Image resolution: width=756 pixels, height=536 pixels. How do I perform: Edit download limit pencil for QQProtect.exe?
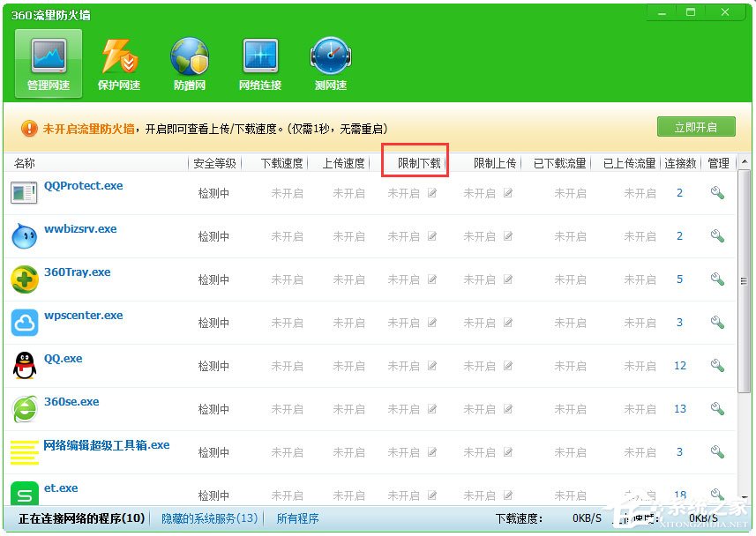431,194
